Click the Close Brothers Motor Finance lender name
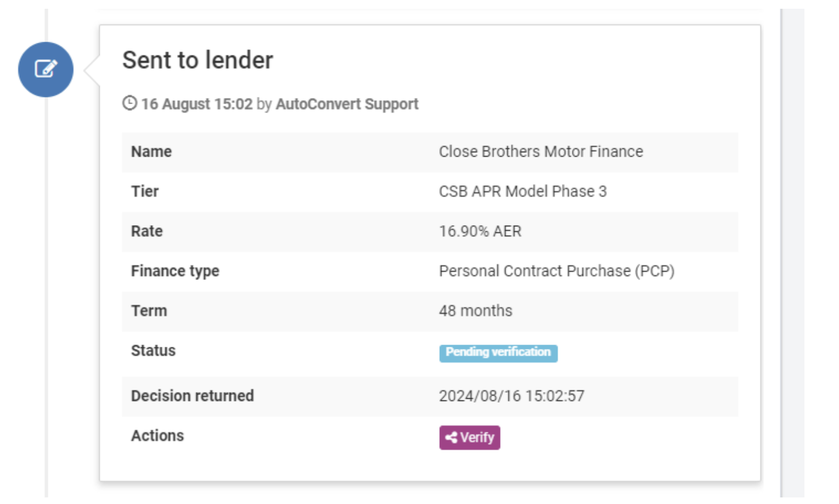The height and width of the screenshot is (504, 839). click(x=541, y=152)
